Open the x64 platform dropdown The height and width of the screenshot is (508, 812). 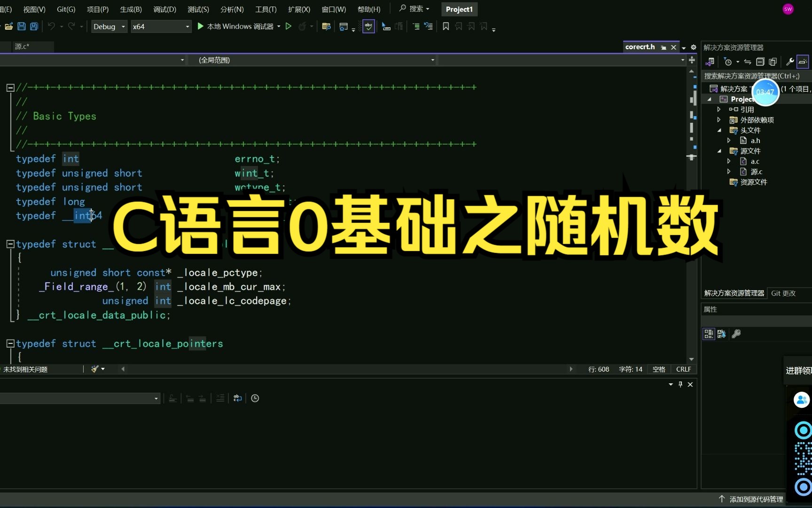[161, 26]
